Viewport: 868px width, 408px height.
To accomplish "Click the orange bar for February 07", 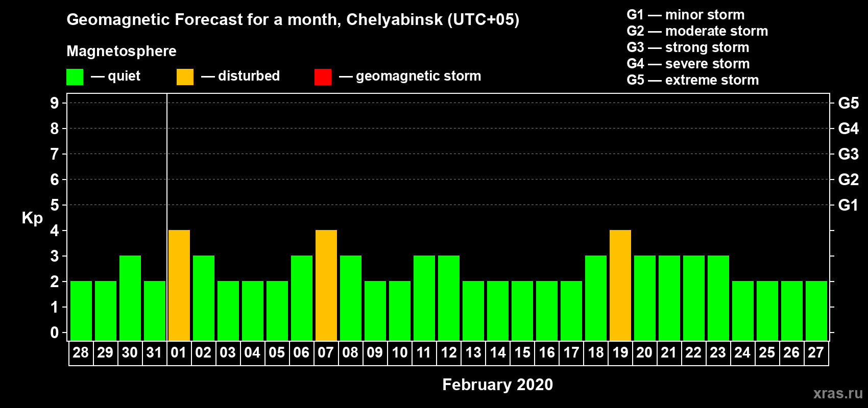I will 326,285.
